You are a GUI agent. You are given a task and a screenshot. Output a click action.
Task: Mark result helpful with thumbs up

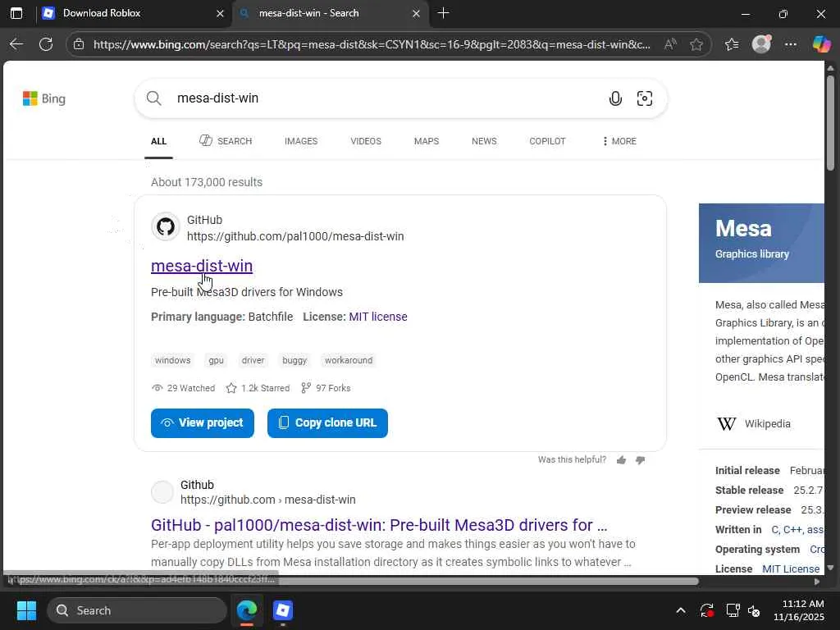(622, 460)
